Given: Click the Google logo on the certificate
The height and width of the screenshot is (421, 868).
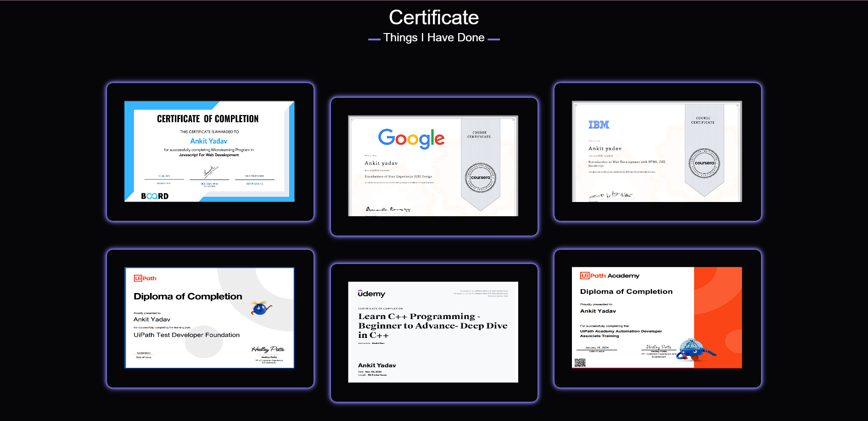Looking at the screenshot, I should click(x=411, y=138).
